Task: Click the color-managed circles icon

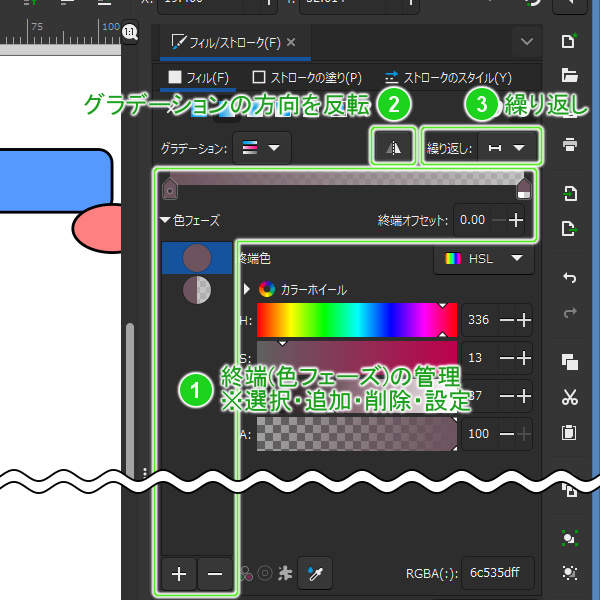Action: click(247, 573)
